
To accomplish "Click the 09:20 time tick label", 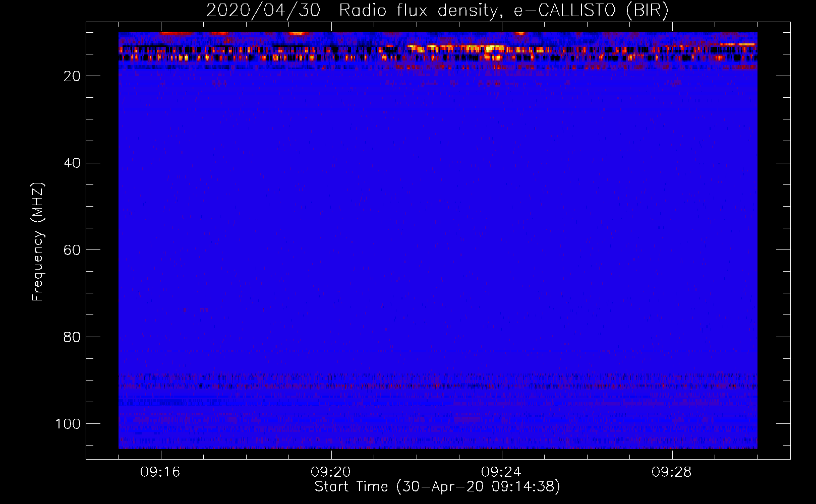I will pyautogui.click(x=331, y=472).
